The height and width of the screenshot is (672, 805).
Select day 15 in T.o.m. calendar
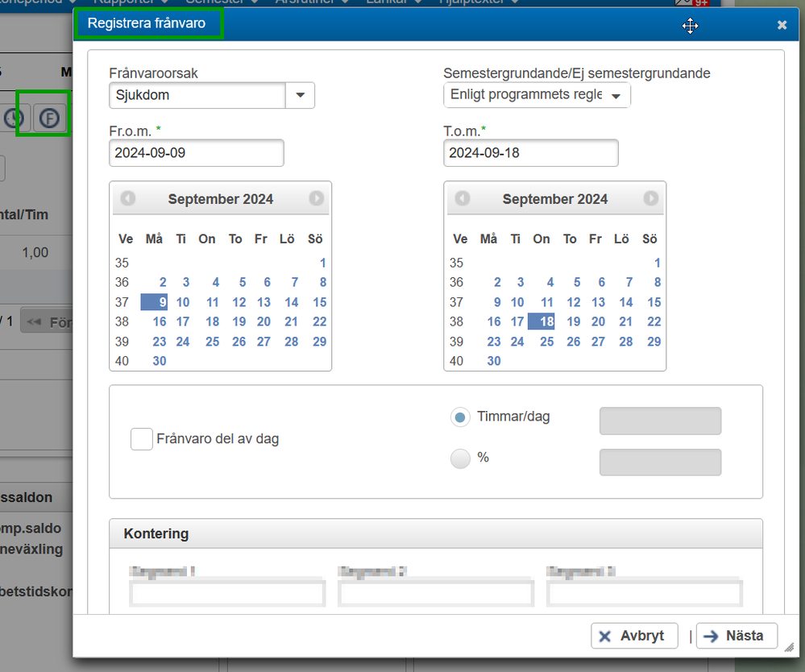(x=654, y=302)
